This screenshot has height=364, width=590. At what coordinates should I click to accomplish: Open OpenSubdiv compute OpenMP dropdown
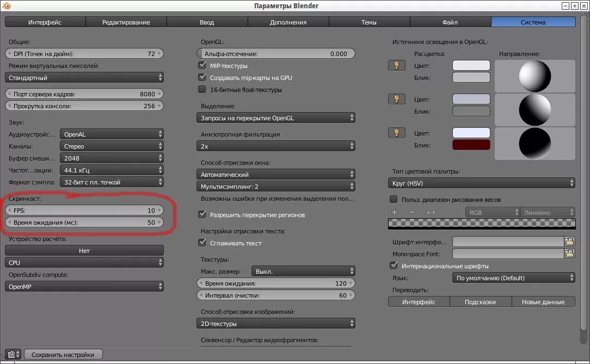(84, 287)
